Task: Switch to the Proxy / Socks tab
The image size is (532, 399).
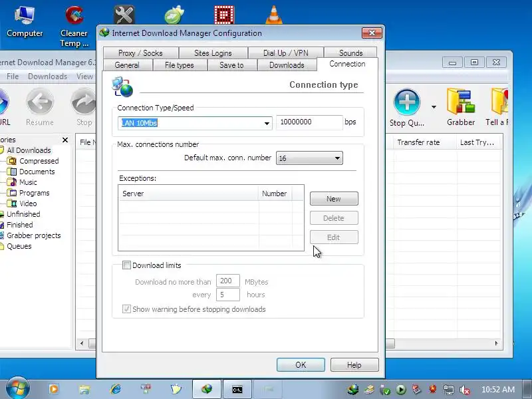Action: (140, 53)
